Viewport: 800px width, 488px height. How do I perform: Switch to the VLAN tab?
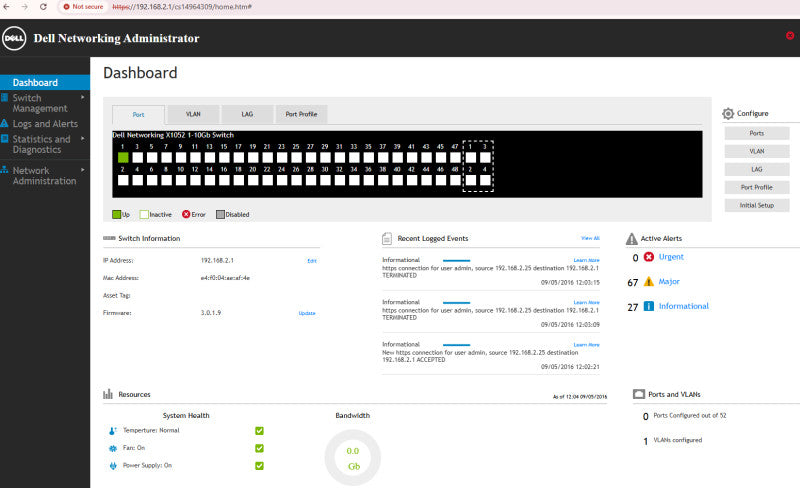tap(193, 114)
